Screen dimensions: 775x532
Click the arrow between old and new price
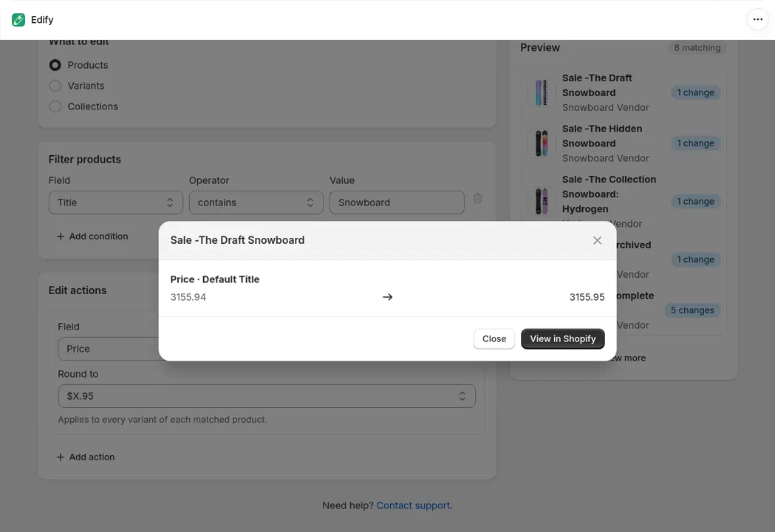[387, 297]
